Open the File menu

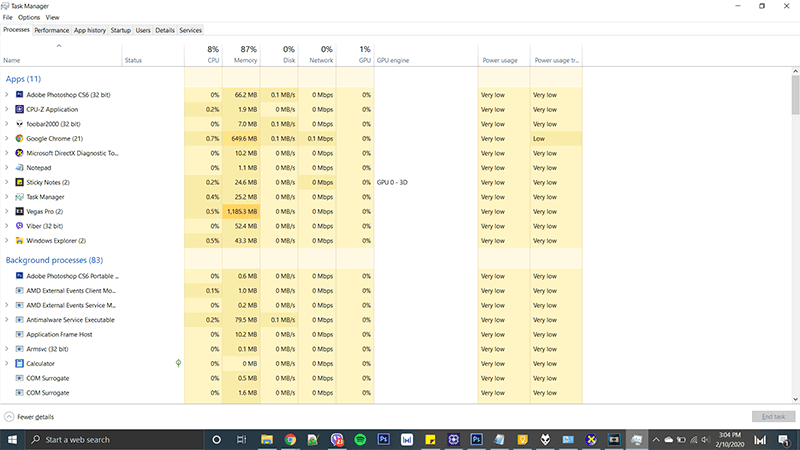click(x=8, y=17)
